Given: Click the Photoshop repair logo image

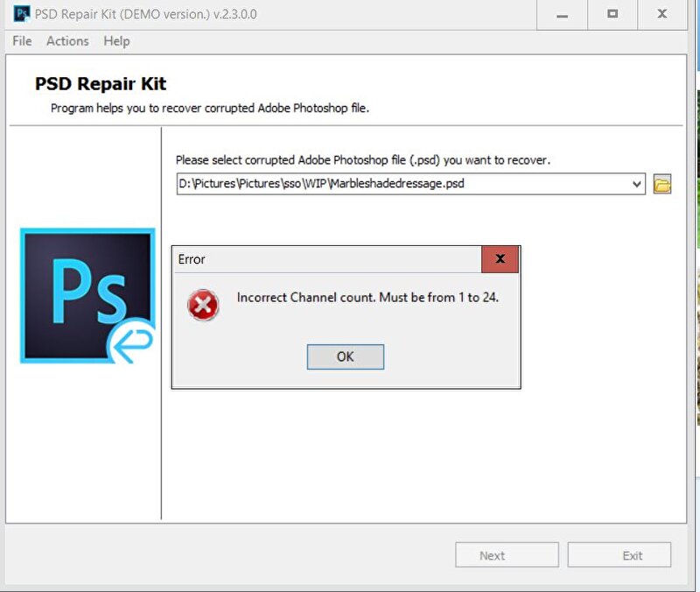Looking at the screenshot, I should pos(87,295).
